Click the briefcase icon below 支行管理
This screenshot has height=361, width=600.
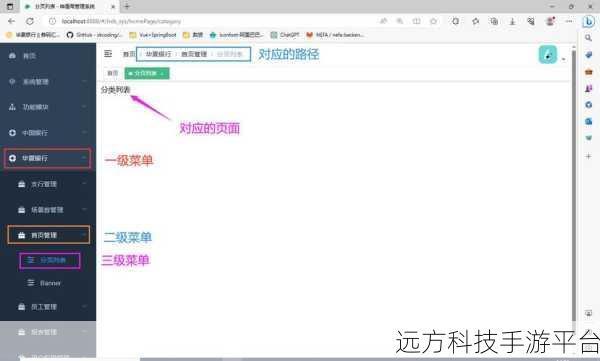pos(21,210)
